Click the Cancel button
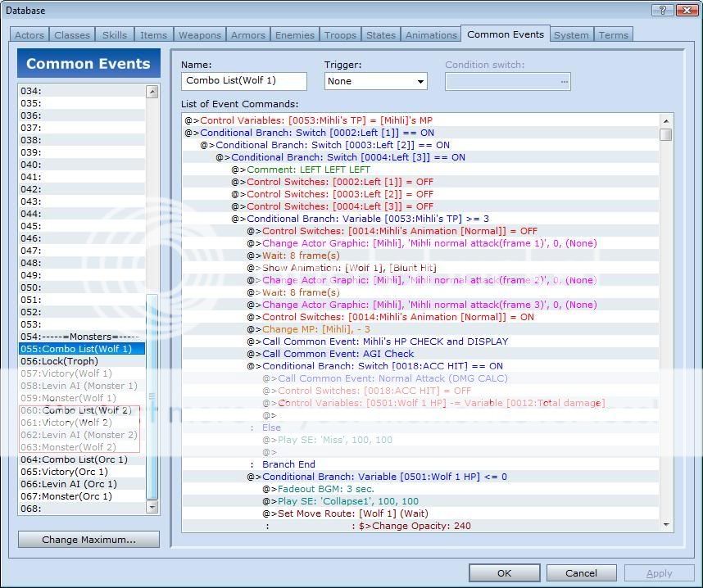703x588 pixels. [581, 573]
